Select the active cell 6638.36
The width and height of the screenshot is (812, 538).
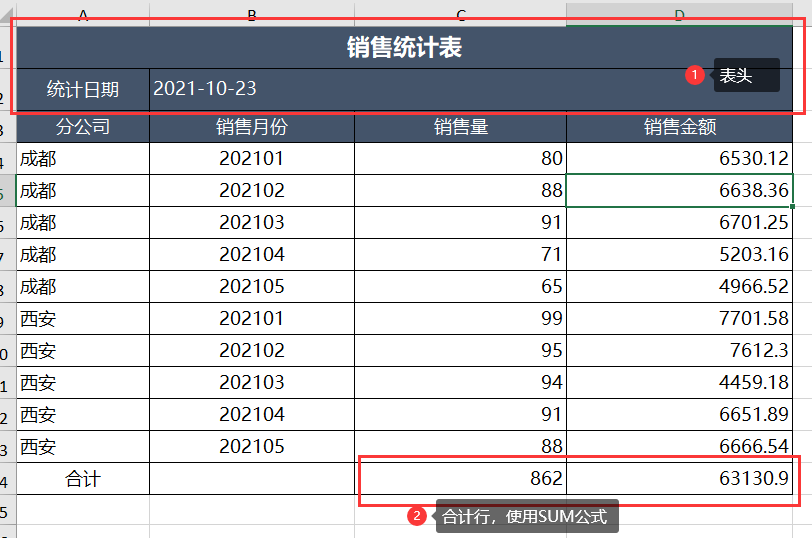[679, 191]
